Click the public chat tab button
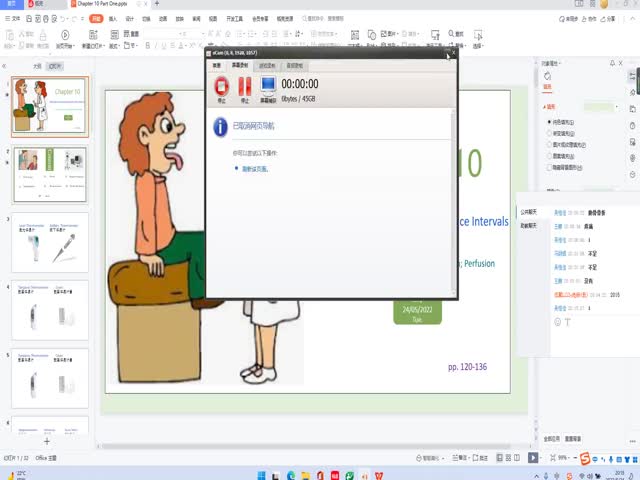This screenshot has height=480, width=640. pos(527,212)
